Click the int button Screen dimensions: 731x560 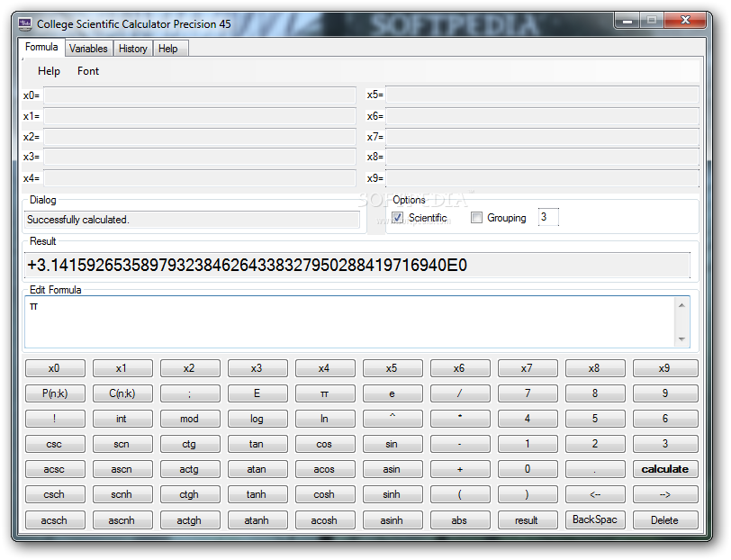(x=122, y=419)
